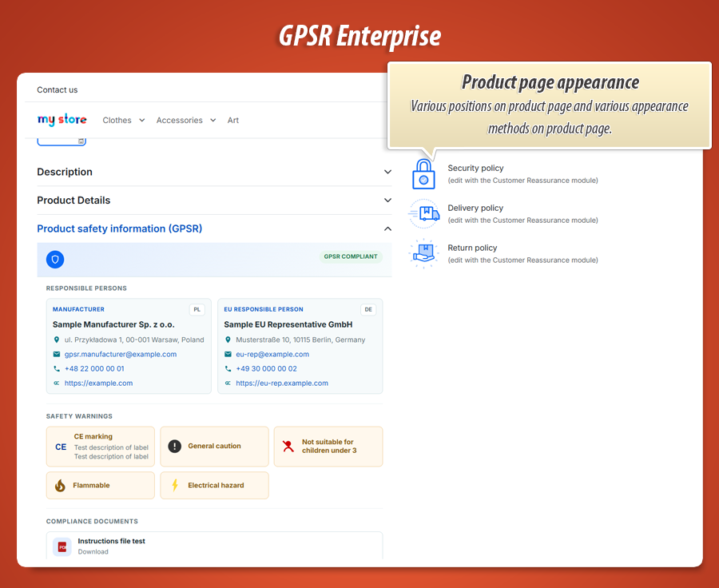Click the EU representative phone icon
This screenshot has height=588, width=719.
click(228, 369)
